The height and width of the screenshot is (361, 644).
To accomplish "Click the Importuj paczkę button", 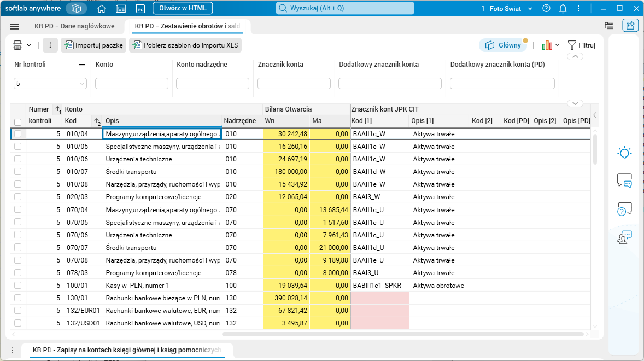I will pos(94,45).
